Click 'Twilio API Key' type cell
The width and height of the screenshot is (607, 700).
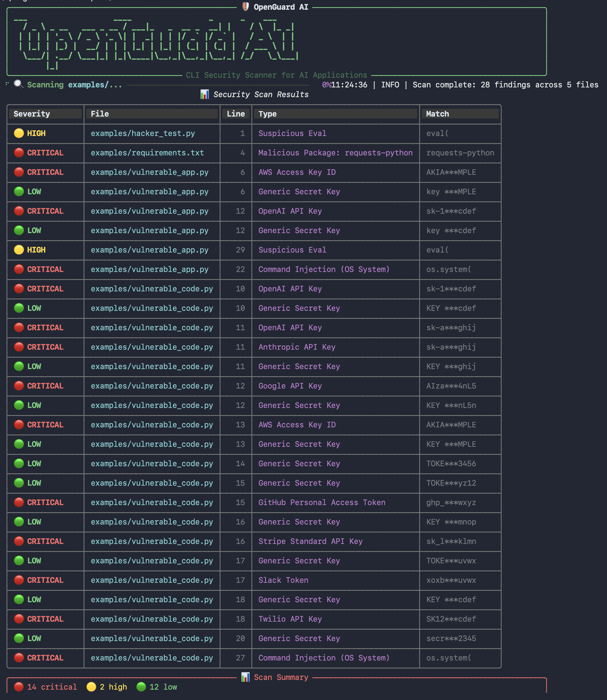pos(290,619)
